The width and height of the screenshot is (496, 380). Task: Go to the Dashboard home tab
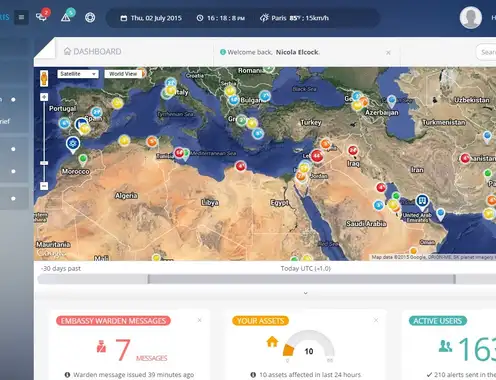tap(93, 52)
